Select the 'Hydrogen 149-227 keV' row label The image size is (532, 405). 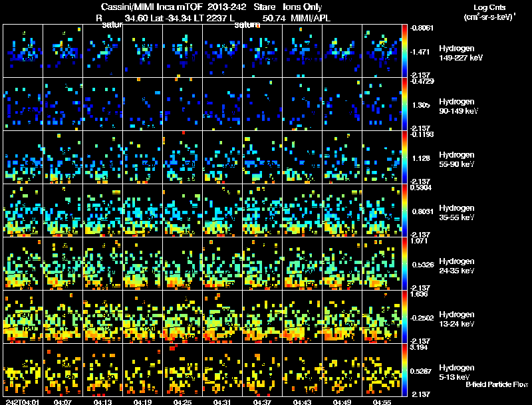(461, 53)
